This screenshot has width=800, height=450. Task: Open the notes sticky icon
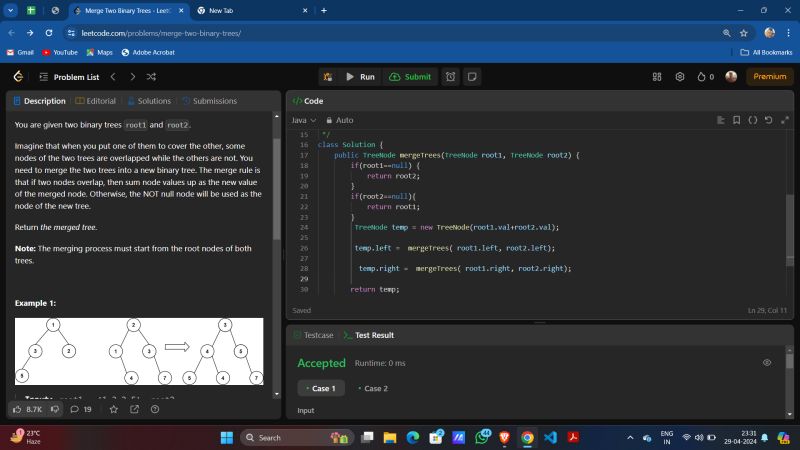coord(472,77)
